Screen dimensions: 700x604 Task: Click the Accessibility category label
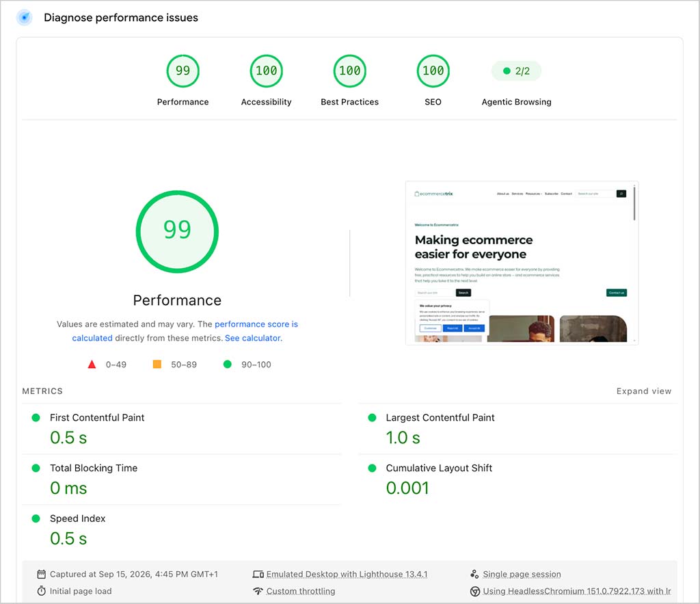(266, 102)
